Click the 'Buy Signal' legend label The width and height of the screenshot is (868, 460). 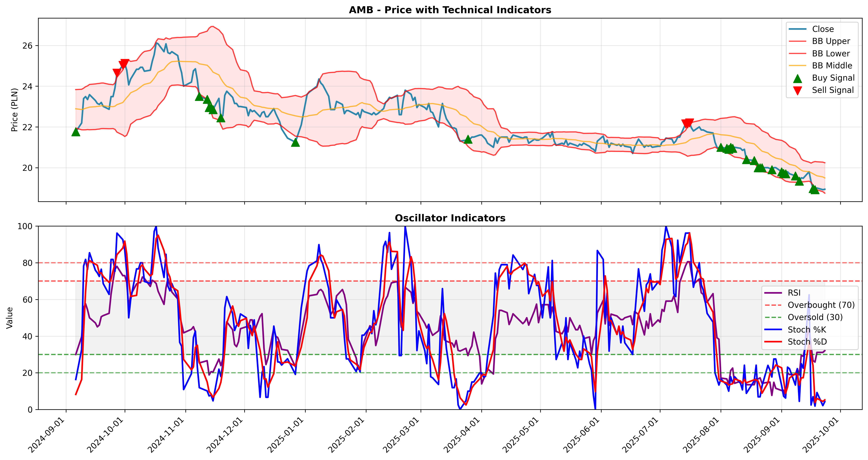pyautogui.click(x=833, y=78)
